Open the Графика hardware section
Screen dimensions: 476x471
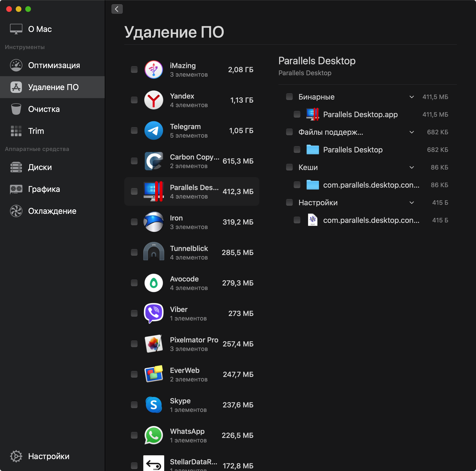point(52,189)
